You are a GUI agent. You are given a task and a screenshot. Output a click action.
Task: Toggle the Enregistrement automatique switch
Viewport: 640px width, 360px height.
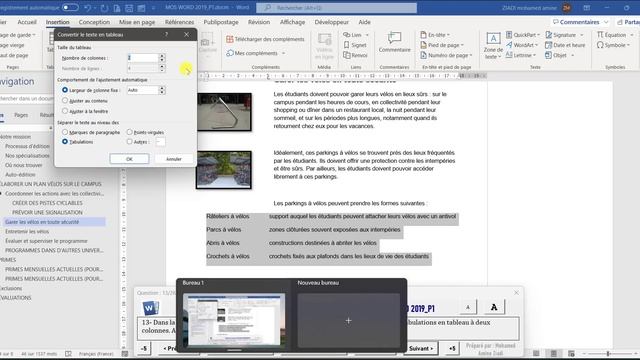[70, 7]
